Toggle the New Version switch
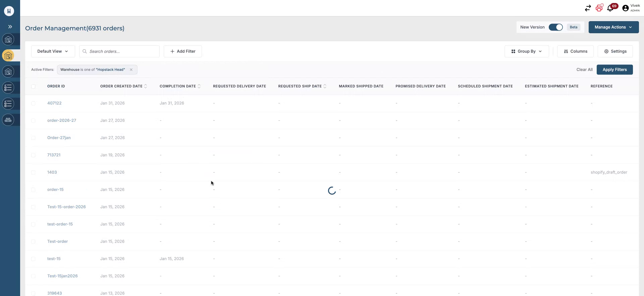Viewport: 644px width, 296px height. click(555, 27)
